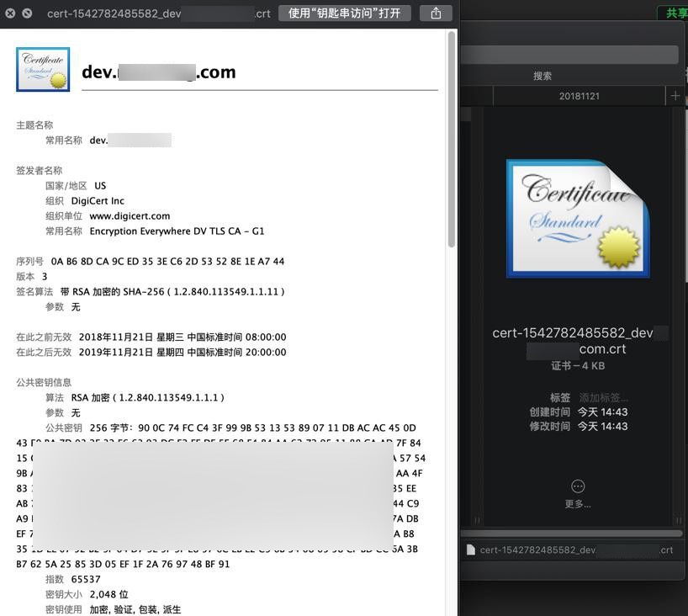Open certificate with Keychain Access button

pos(345,13)
